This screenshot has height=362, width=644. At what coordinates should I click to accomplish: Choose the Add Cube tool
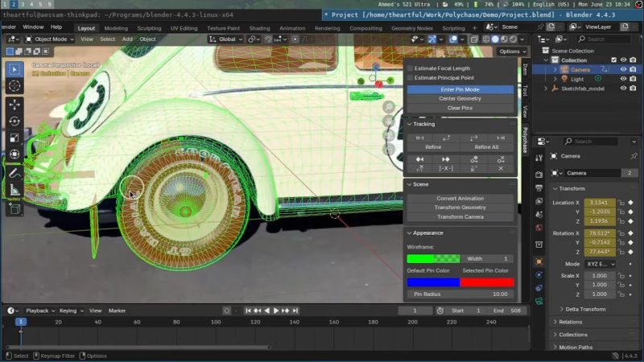(14, 208)
